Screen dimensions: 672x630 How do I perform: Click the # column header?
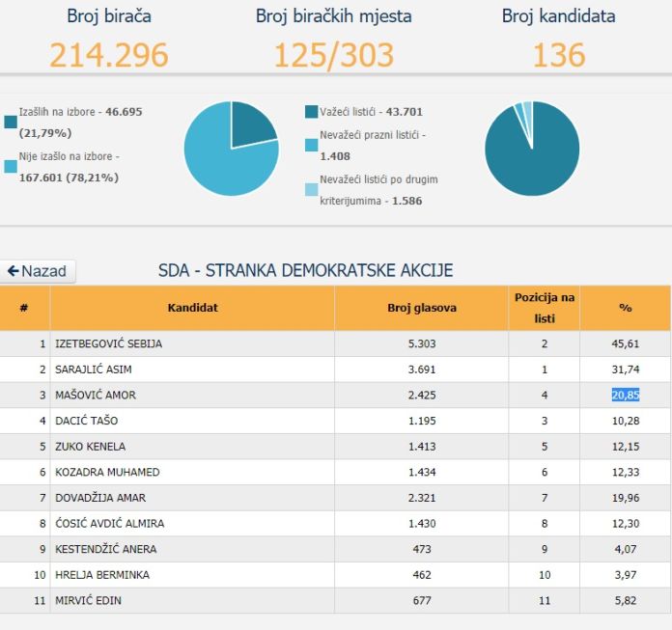pyautogui.click(x=24, y=308)
